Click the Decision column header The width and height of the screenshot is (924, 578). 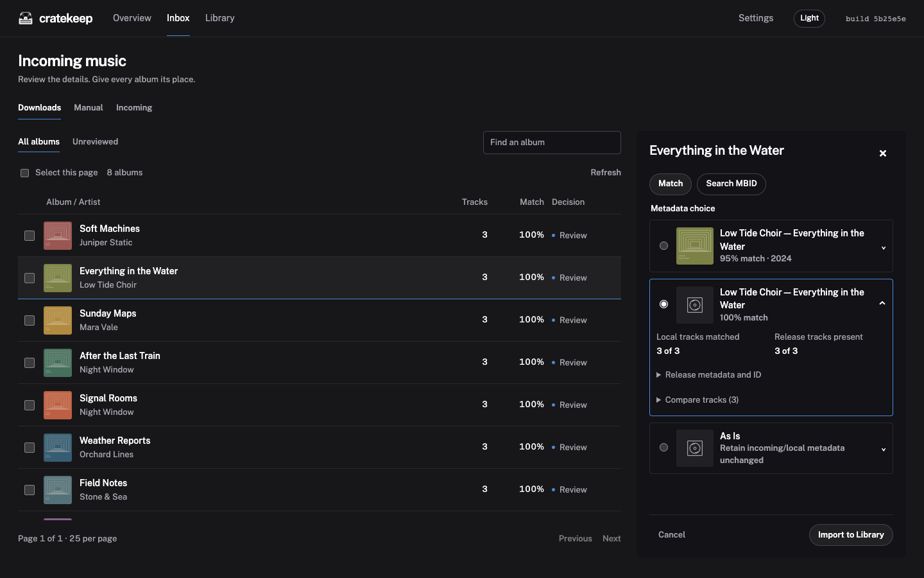pyautogui.click(x=569, y=202)
